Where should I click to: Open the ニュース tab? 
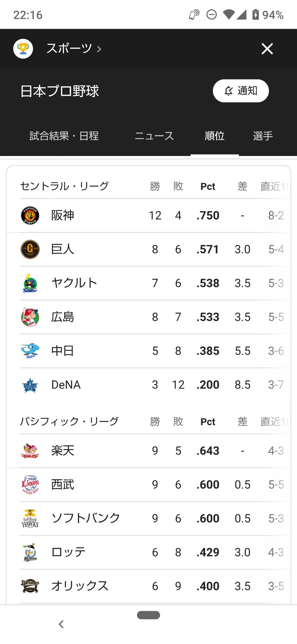[x=154, y=136]
